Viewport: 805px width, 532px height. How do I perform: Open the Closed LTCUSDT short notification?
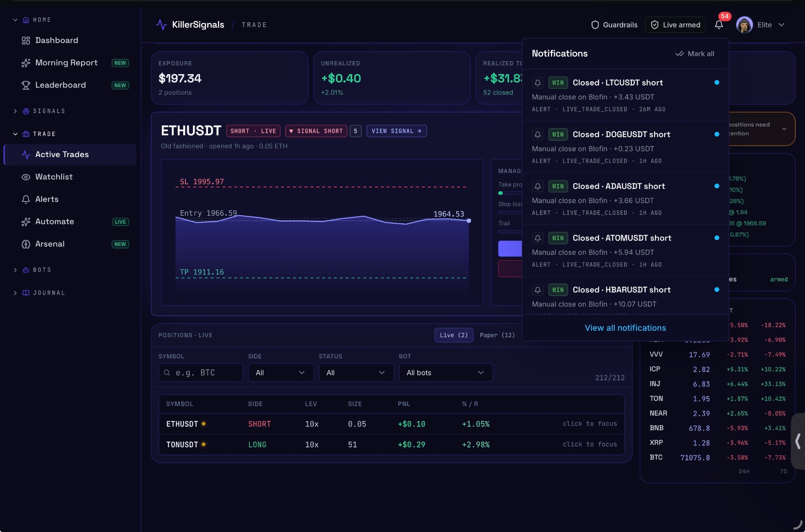[x=625, y=96]
